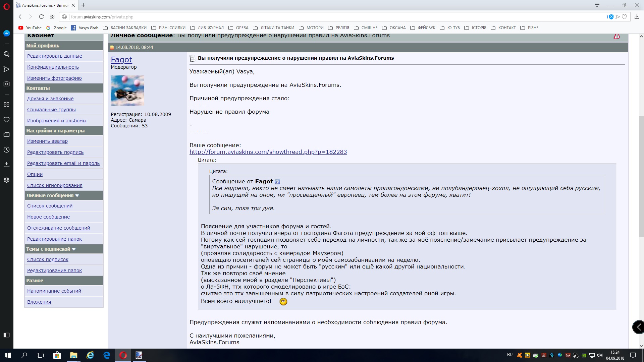Open browsing history clock icon
The height and width of the screenshot is (362, 644).
click(6, 150)
